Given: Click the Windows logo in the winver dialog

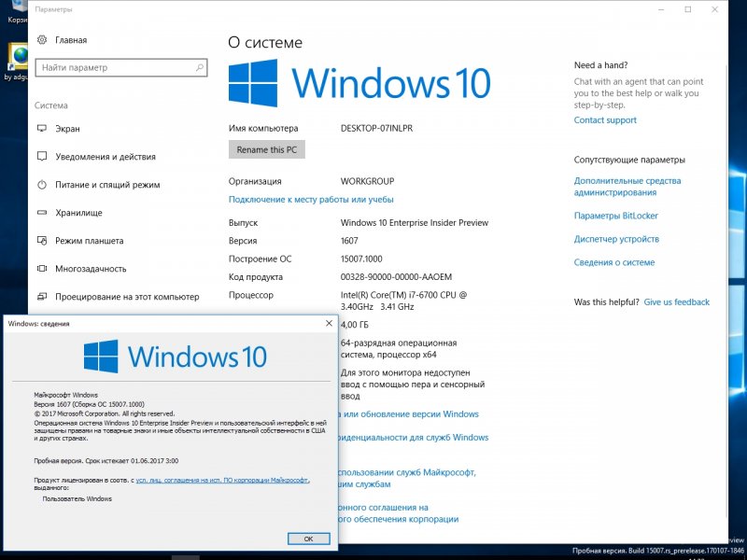Looking at the screenshot, I should point(101,357).
